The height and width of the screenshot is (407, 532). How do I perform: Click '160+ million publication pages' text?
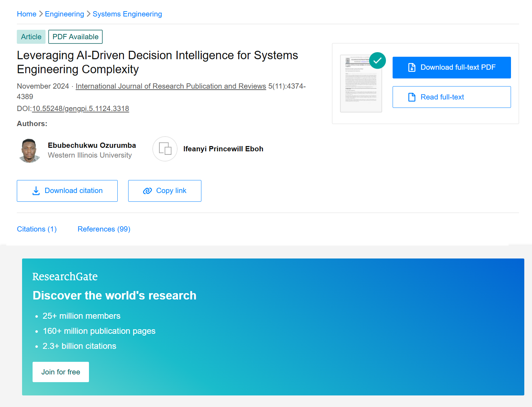[x=99, y=331]
